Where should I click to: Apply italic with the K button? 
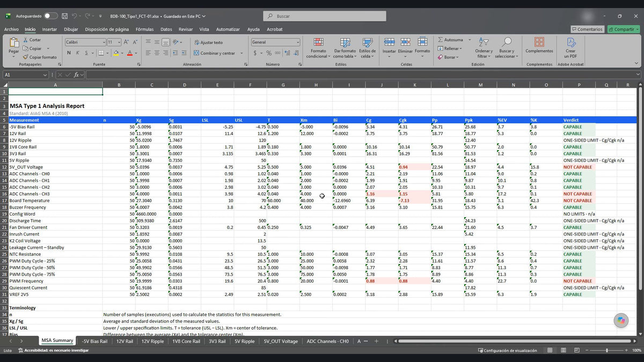coord(78,53)
